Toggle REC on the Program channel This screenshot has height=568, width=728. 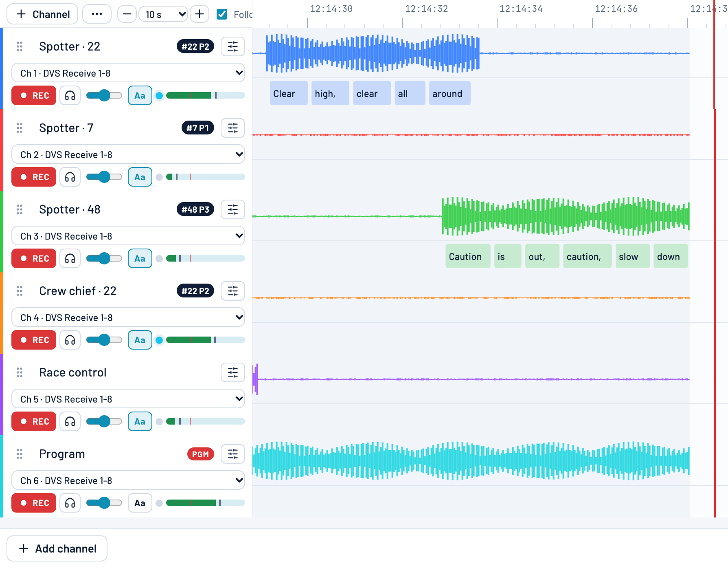(34, 503)
